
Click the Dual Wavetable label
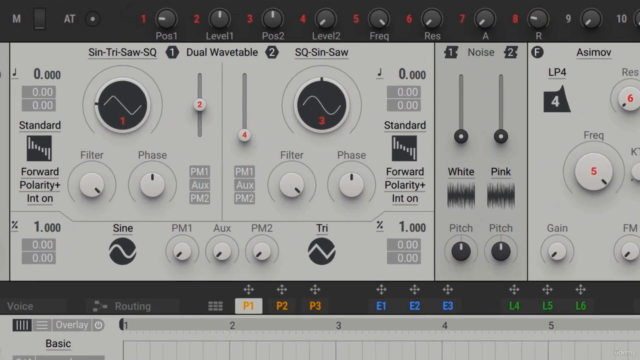pos(222,52)
